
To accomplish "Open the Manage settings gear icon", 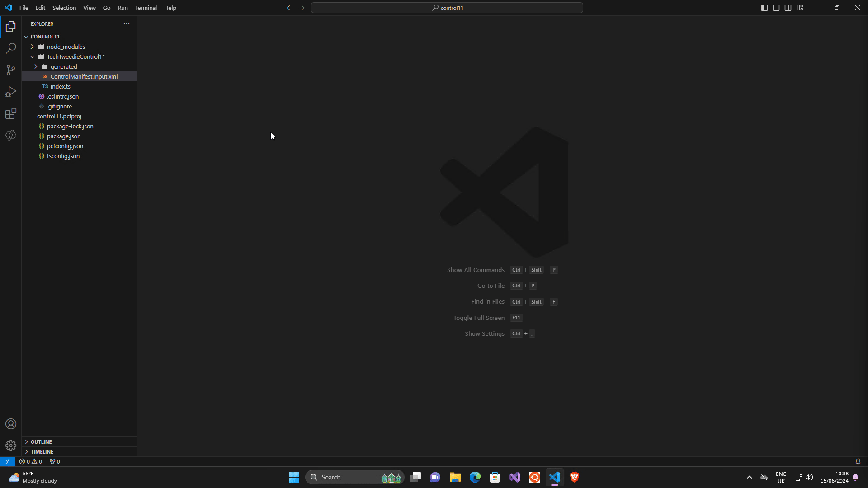I will pyautogui.click(x=10, y=445).
